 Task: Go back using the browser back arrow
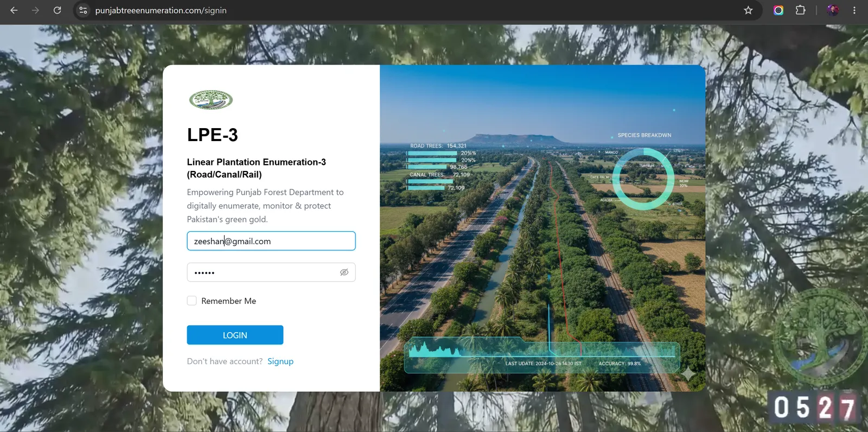[x=14, y=10]
